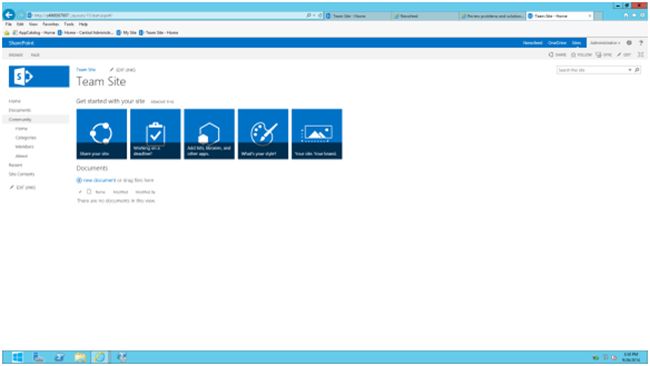Switch to first 'Team Site - Home' browser tab
Viewport: 650px width, 366px height.
(357, 16)
